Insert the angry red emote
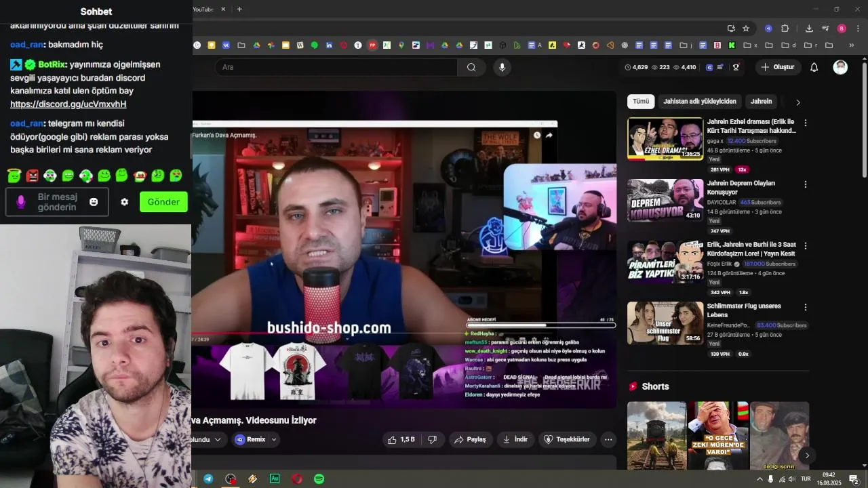Screen dimensions: 868x488 (32, 176)
